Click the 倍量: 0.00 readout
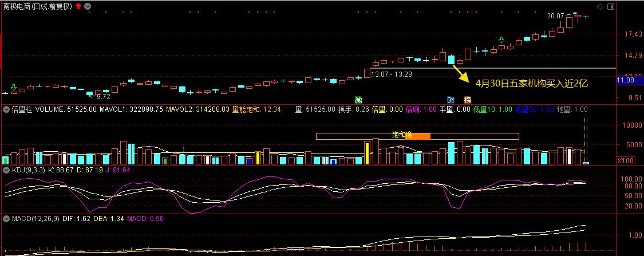 click(388, 109)
